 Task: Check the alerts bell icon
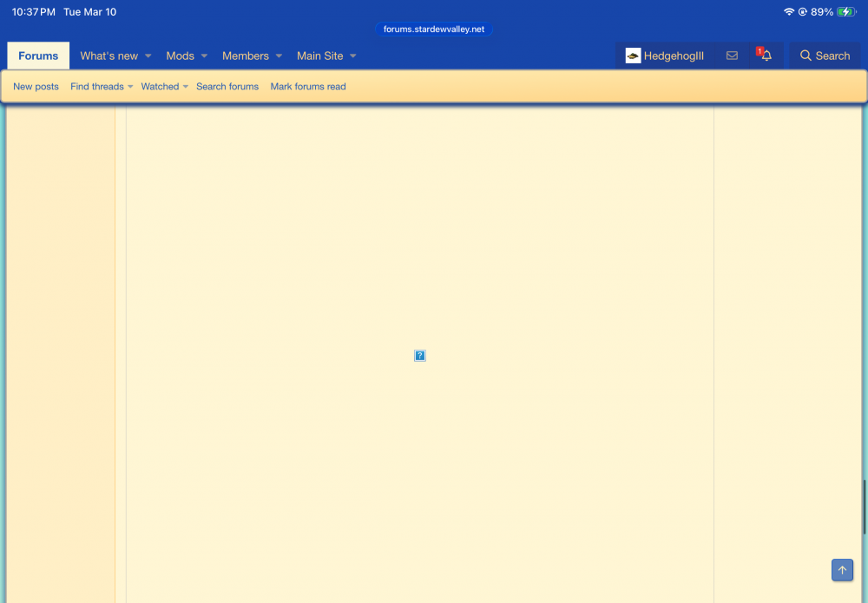[x=766, y=56]
